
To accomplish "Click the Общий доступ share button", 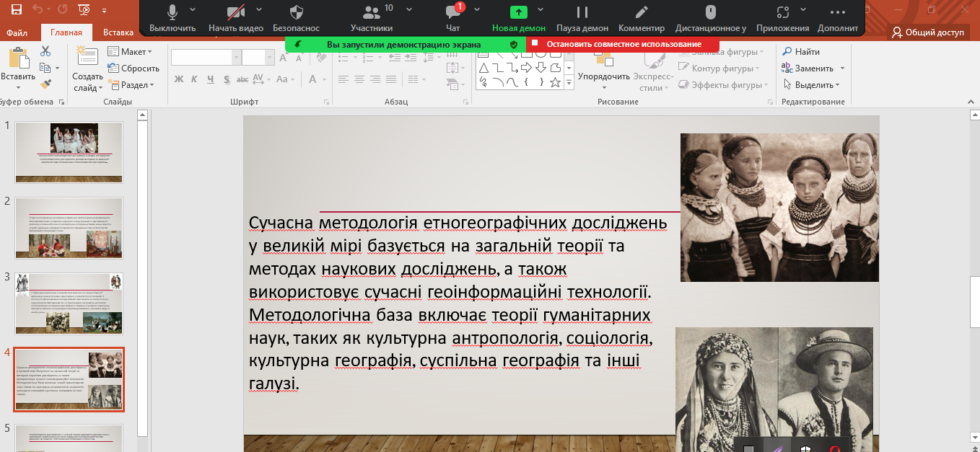I will [x=928, y=32].
